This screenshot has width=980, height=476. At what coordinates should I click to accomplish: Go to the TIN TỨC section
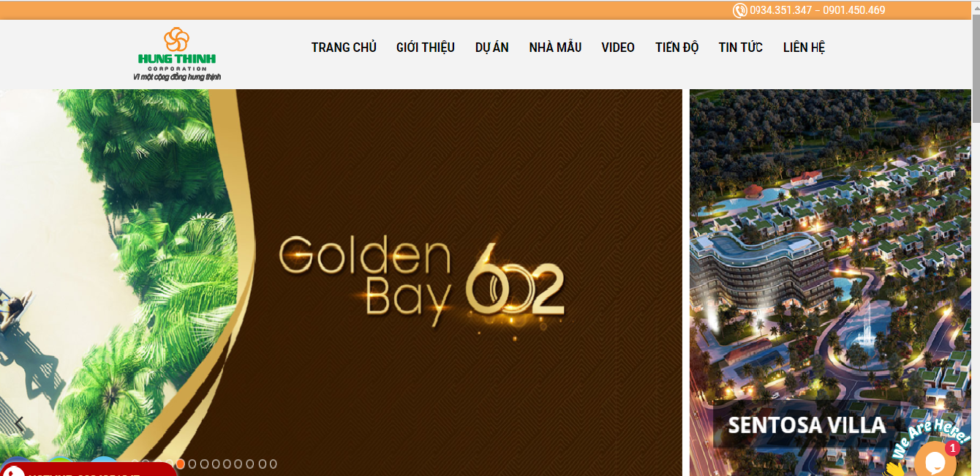pos(740,48)
